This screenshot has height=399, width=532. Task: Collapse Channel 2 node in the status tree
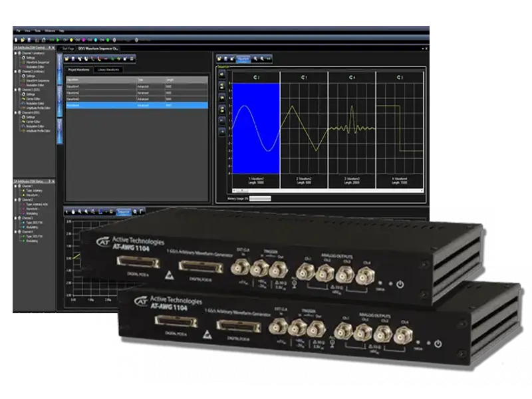pos(16,199)
